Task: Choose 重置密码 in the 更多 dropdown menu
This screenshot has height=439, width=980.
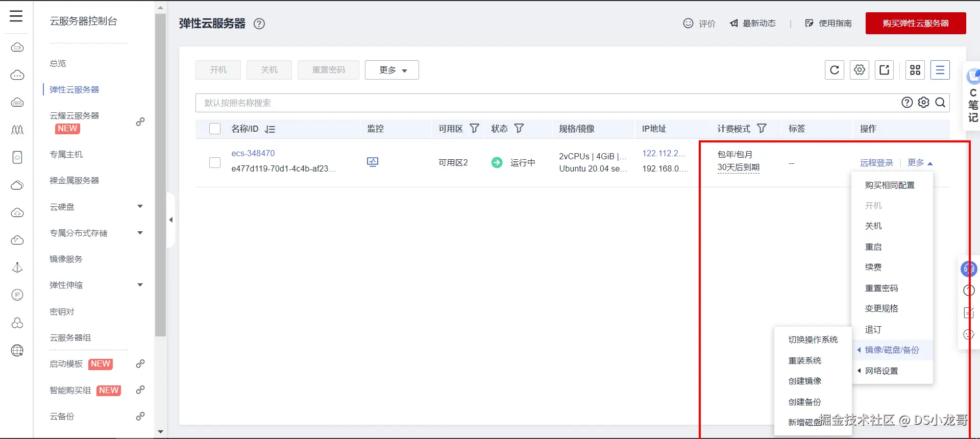Action: click(881, 288)
